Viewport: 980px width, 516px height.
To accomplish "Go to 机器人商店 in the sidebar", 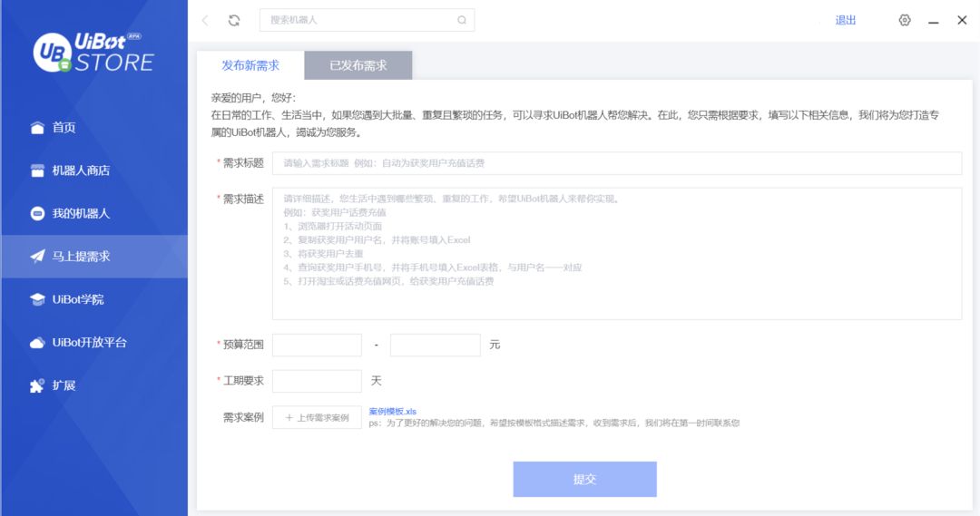I will coord(94,170).
